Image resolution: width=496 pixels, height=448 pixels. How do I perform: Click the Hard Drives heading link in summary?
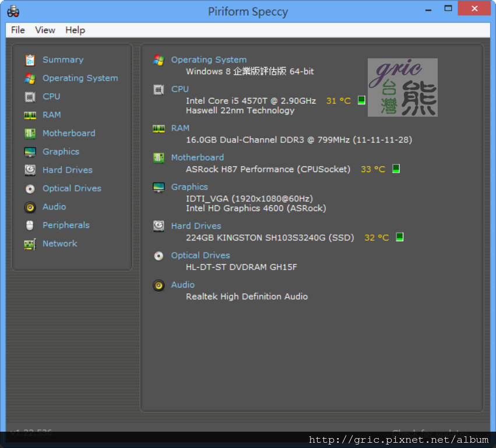196,226
